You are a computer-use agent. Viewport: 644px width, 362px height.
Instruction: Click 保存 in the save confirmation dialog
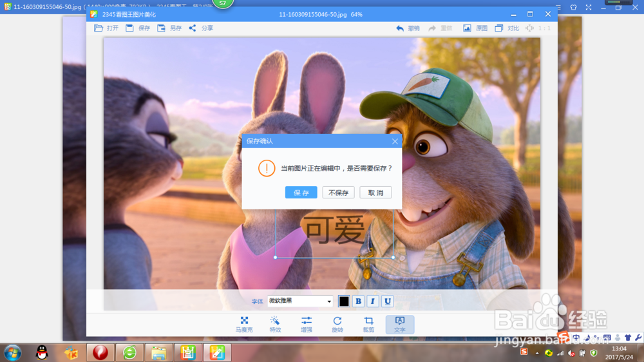[x=301, y=193]
